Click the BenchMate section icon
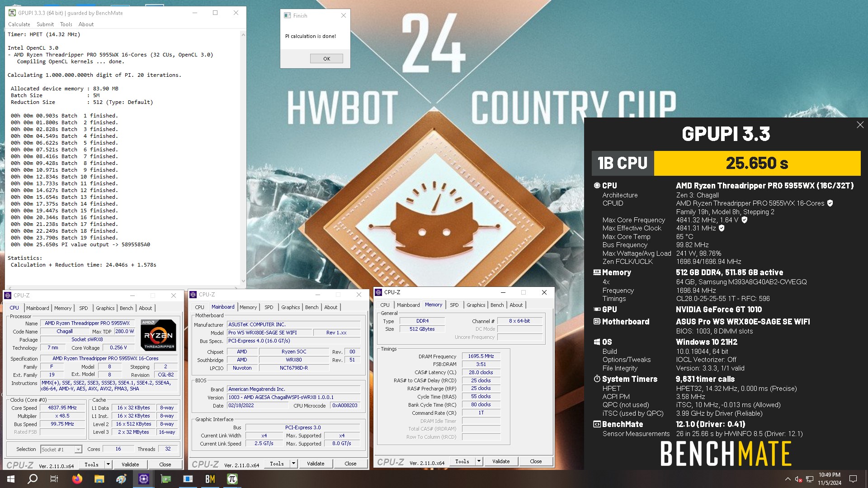 pos(597,424)
